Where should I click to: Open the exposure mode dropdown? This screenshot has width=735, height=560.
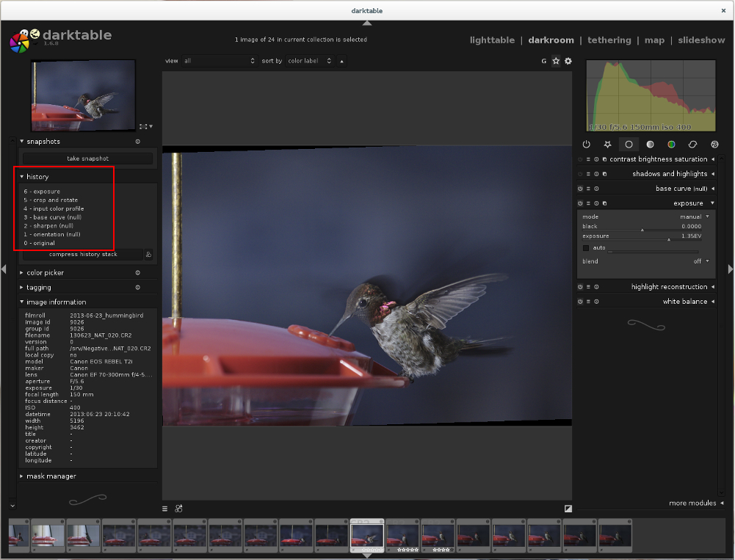pyautogui.click(x=694, y=217)
